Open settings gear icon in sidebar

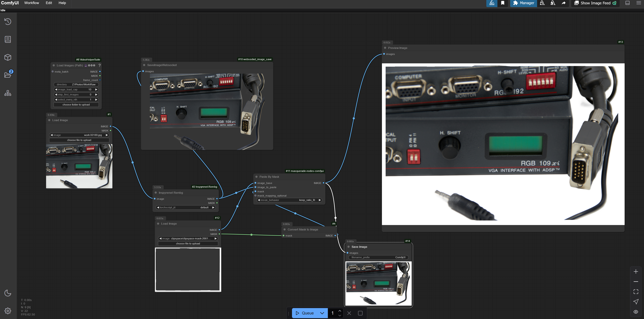(8, 310)
